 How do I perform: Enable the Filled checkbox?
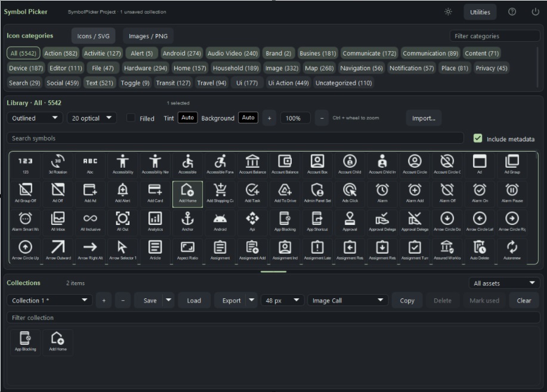pos(131,118)
